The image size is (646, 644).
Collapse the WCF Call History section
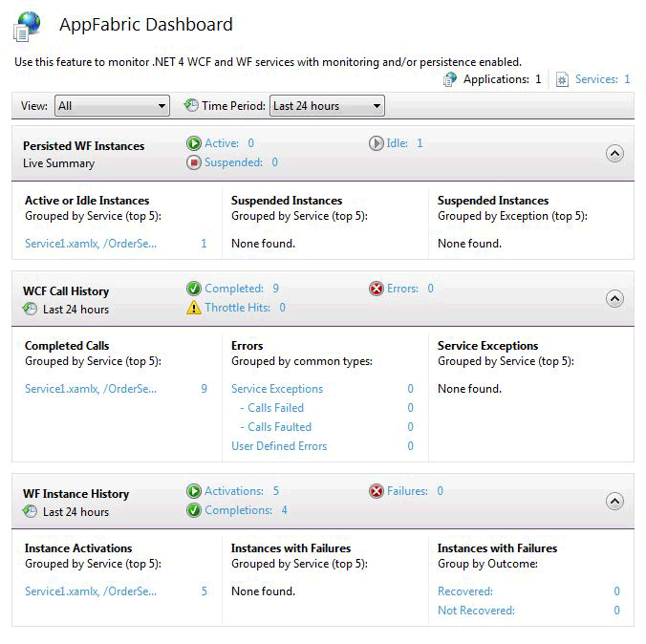pos(615,298)
